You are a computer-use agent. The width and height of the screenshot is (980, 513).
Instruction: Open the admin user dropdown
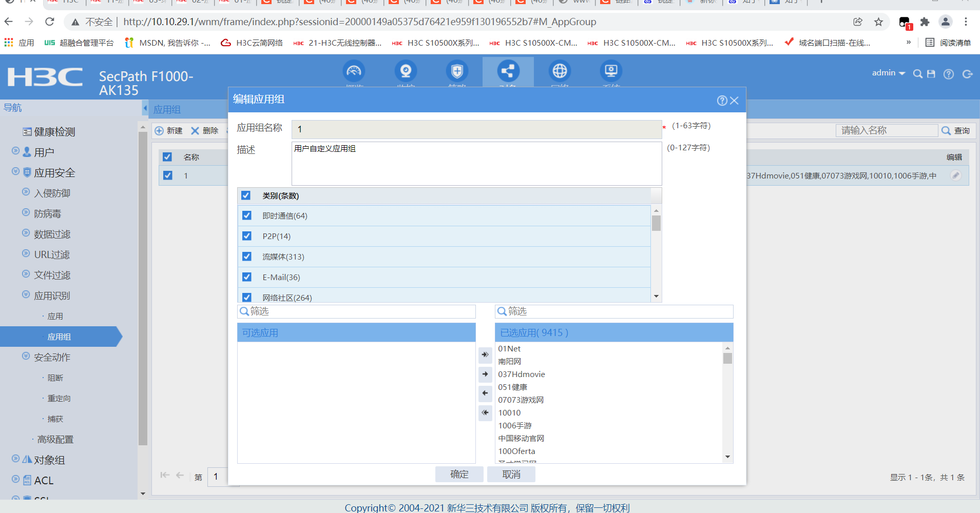888,73
